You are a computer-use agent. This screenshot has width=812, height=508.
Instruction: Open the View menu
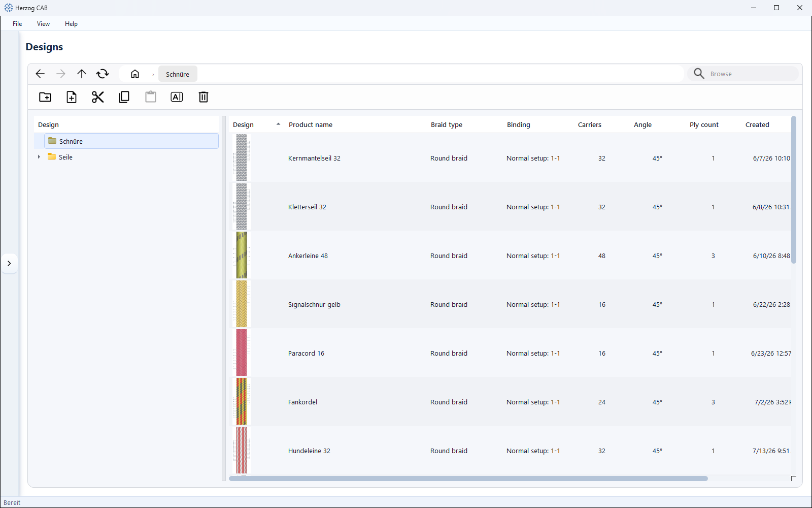point(43,24)
